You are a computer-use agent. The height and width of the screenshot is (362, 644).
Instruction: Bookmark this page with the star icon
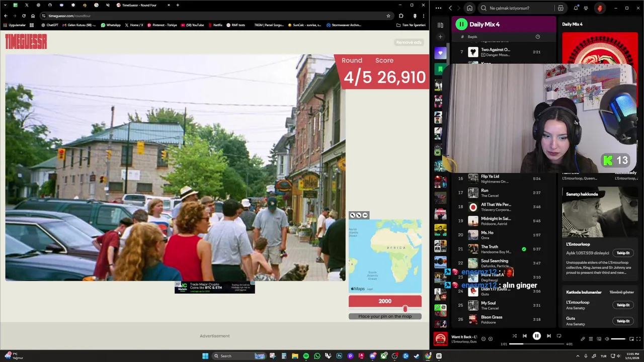(388, 16)
